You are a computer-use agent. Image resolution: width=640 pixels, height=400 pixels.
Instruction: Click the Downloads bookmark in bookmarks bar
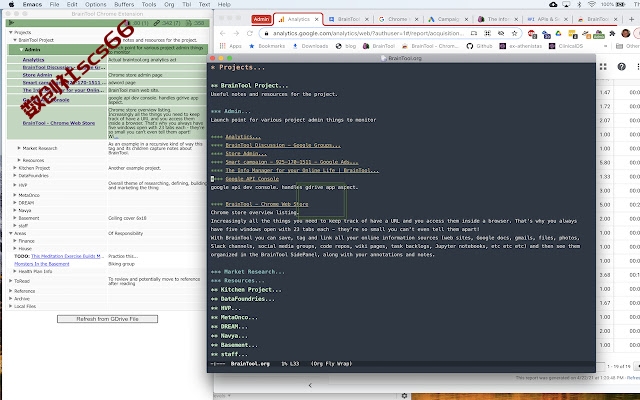(310, 46)
